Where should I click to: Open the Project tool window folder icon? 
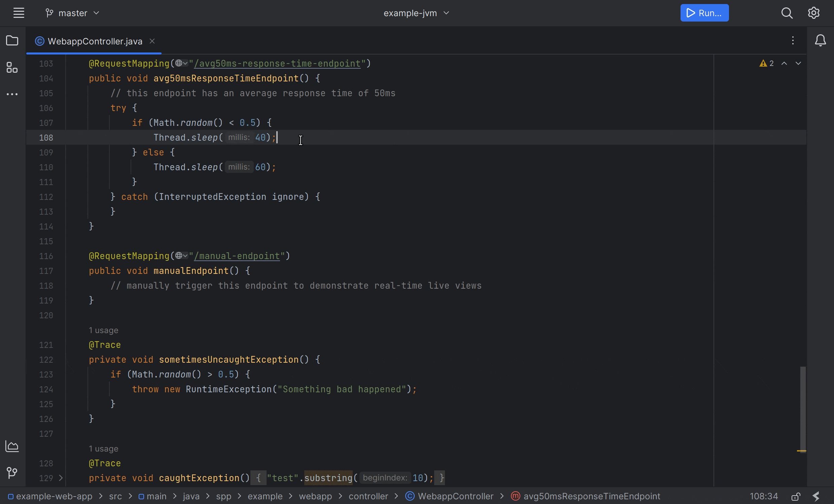pyautogui.click(x=12, y=40)
